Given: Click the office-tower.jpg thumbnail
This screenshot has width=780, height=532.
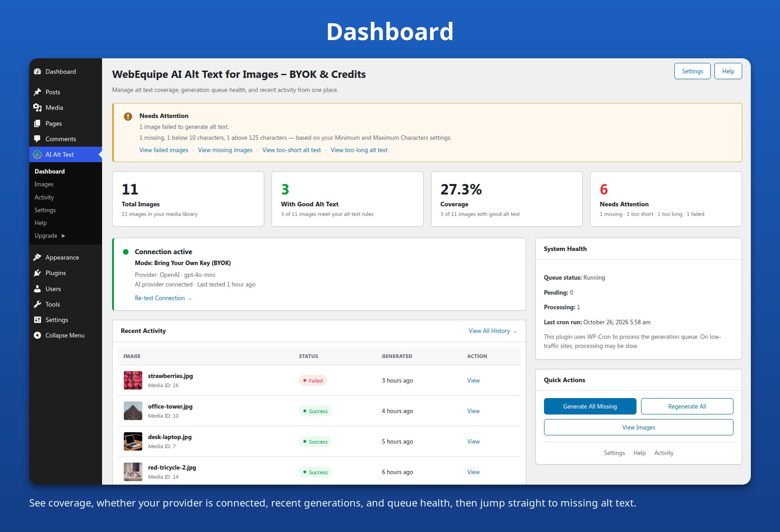Looking at the screenshot, I should pos(133,411).
